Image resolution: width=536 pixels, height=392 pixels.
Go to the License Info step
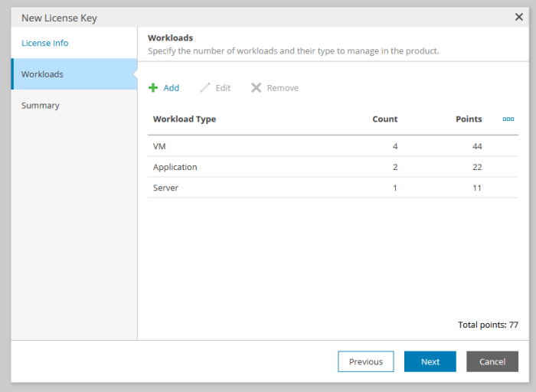pyautogui.click(x=44, y=43)
